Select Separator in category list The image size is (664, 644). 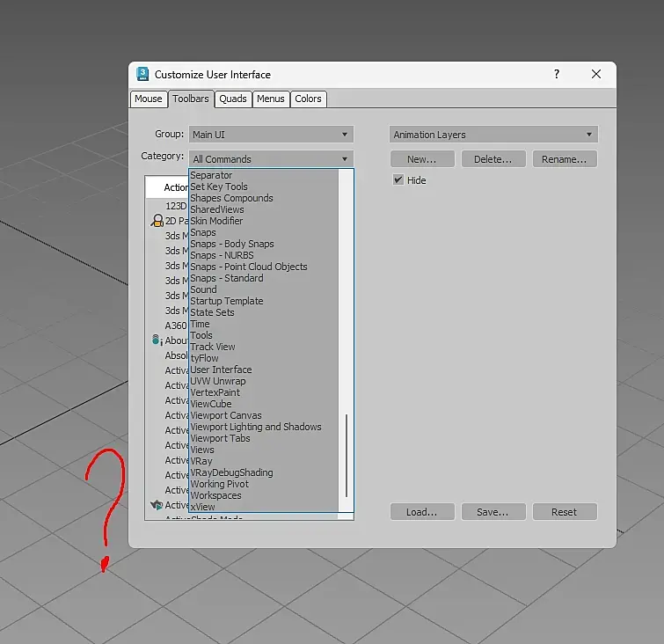(x=264, y=175)
